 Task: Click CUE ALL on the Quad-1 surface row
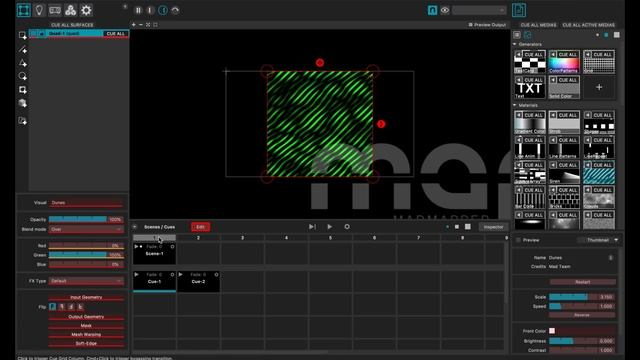(116, 33)
